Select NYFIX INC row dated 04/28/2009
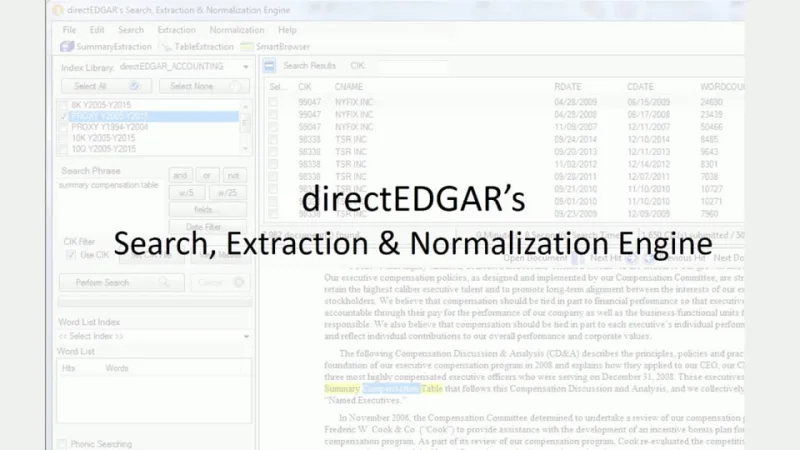The image size is (800, 450). click(273, 102)
